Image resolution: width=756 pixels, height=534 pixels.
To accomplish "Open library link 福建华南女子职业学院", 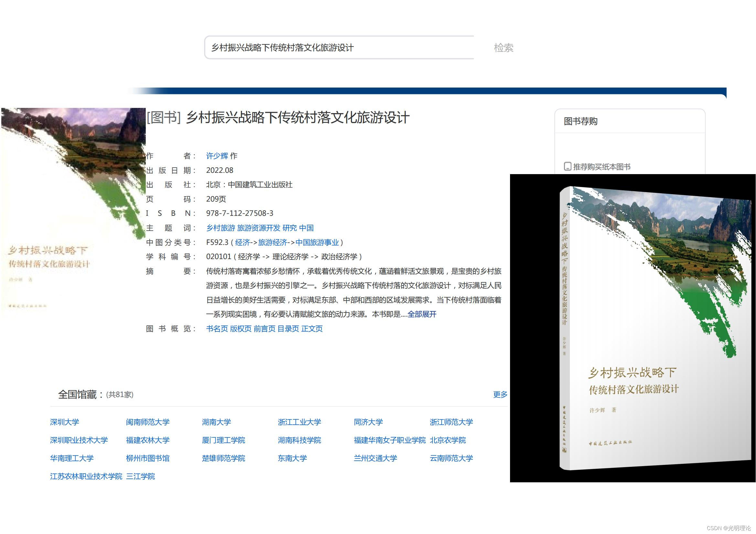I will click(x=390, y=440).
